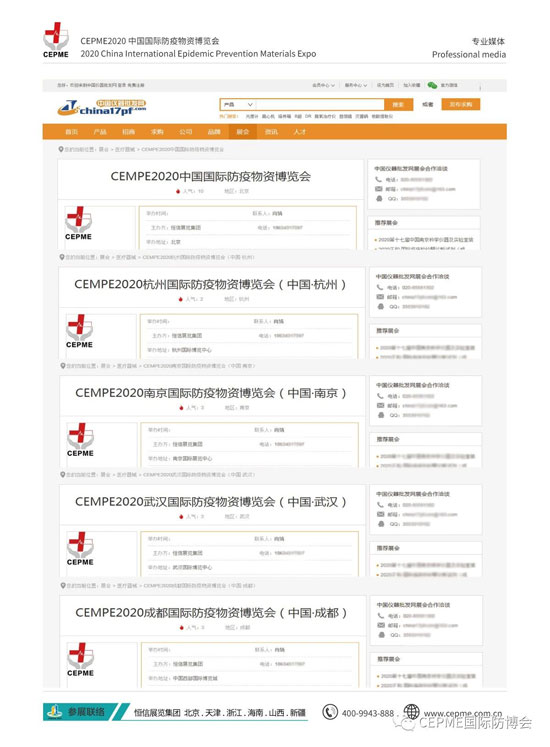This screenshot has height=747, width=550.
Task: Click the location pin icon in the first breadcrumb
Action: (x=61, y=150)
